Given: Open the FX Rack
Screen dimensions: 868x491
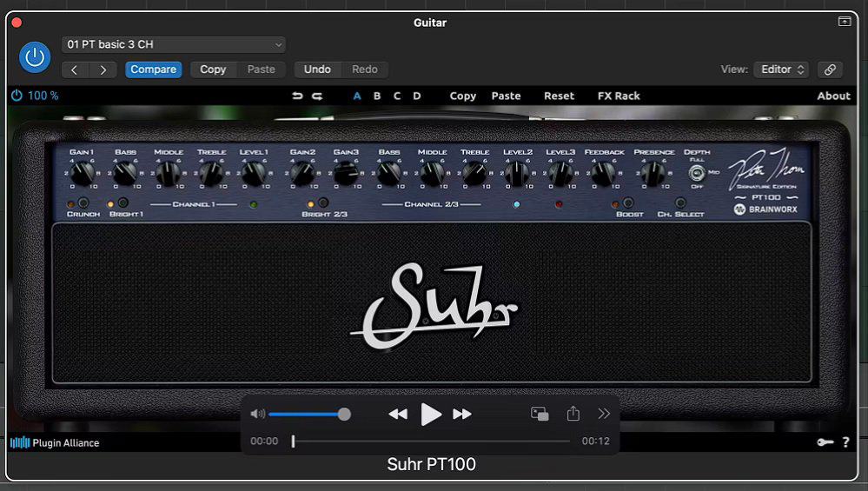Looking at the screenshot, I should click(x=619, y=96).
